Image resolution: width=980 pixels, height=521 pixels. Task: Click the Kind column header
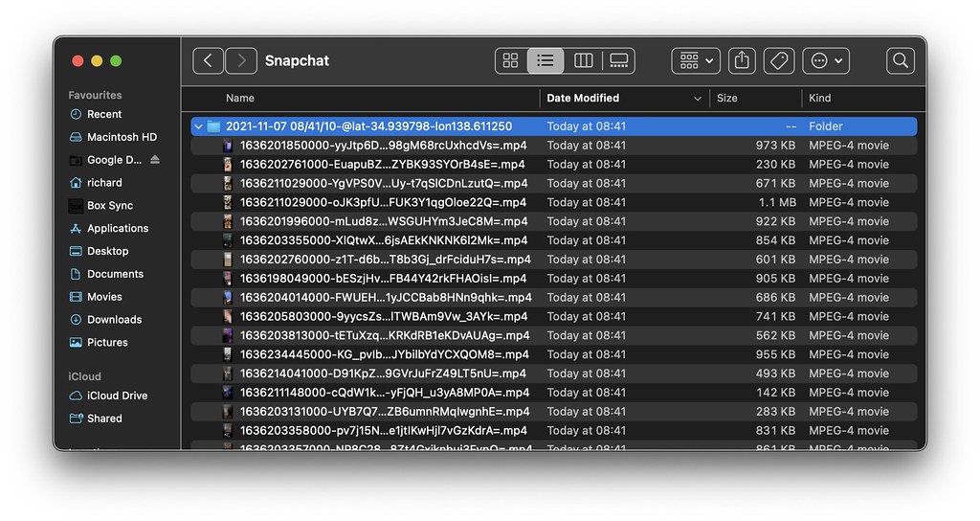(820, 98)
